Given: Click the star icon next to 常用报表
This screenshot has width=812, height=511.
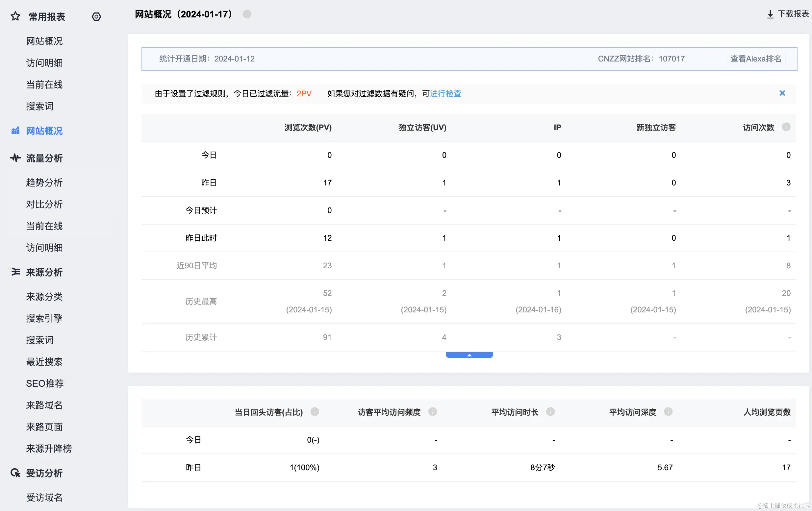Looking at the screenshot, I should pos(15,16).
